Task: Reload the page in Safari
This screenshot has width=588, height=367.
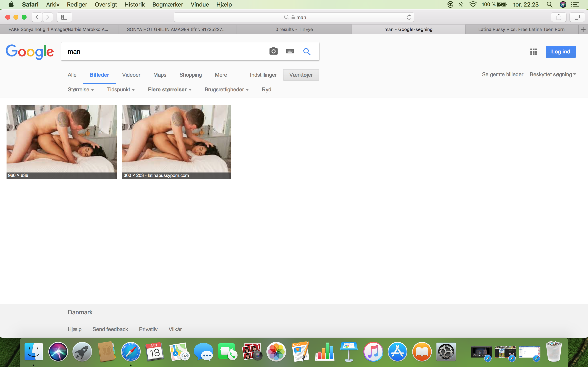Action: [409, 17]
